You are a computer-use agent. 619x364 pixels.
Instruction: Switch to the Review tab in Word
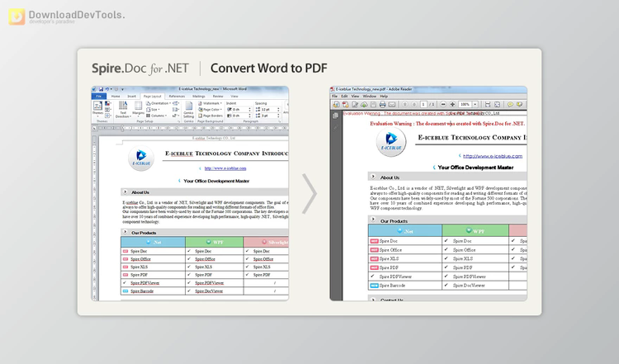(x=218, y=97)
